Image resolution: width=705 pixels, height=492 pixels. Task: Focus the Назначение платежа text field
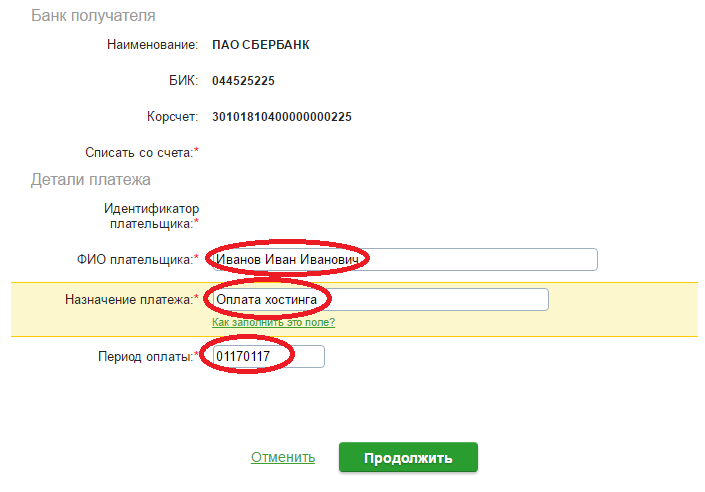376,300
